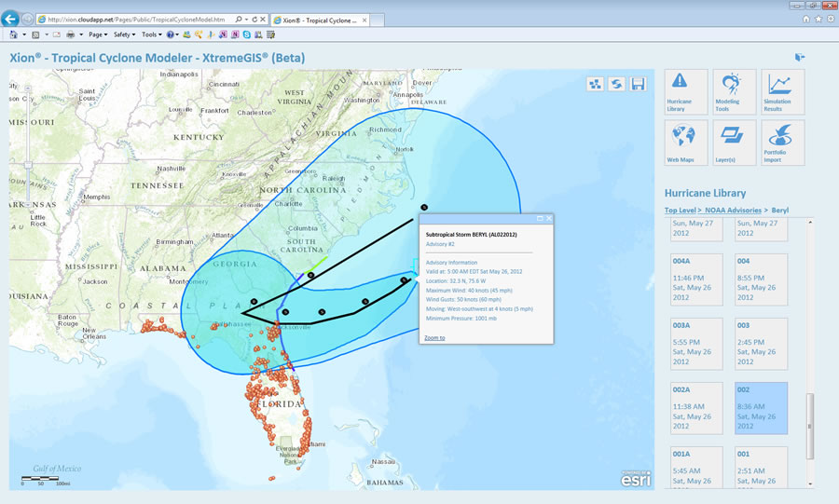The image size is (839, 504).
Task: Open the Simulation Results tile
Action: pos(783,91)
